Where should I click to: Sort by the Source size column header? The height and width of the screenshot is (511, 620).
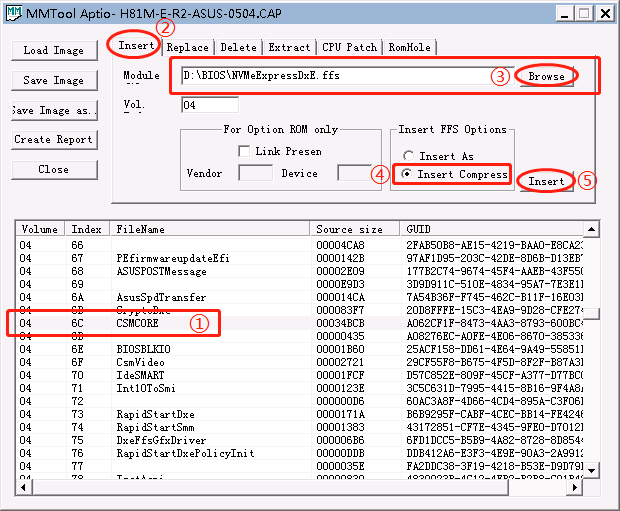pos(355,229)
